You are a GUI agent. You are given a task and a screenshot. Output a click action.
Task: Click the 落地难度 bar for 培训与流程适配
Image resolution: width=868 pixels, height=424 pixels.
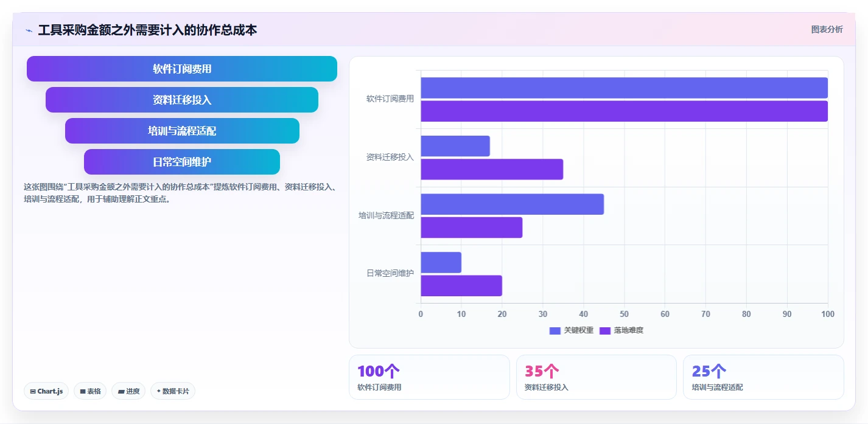coord(472,228)
